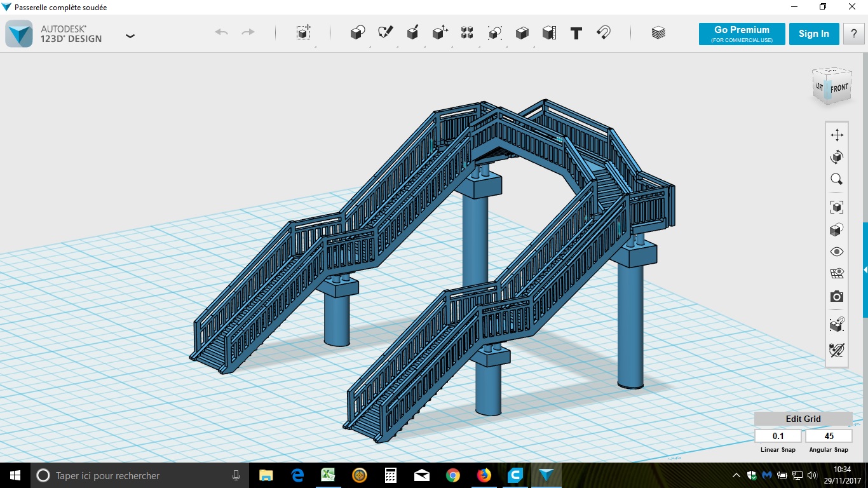The height and width of the screenshot is (488, 868).
Task: Click the Sign In button
Action: click(814, 34)
